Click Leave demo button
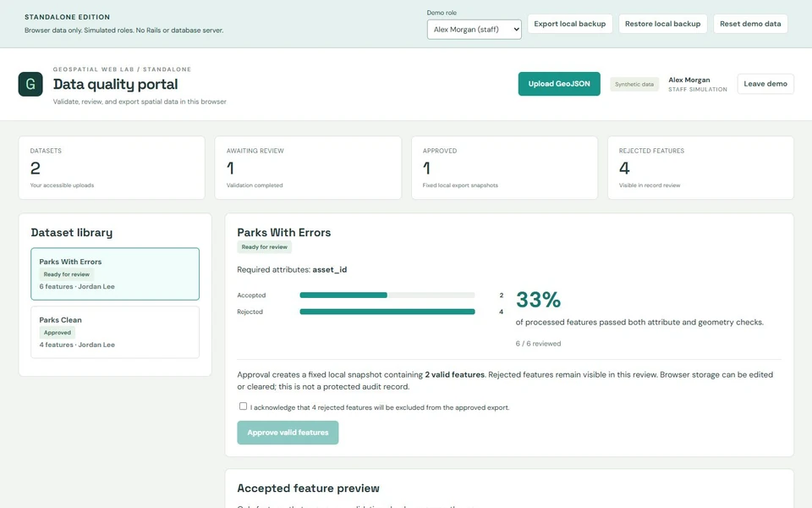Image resolution: width=812 pixels, height=508 pixels. (765, 84)
